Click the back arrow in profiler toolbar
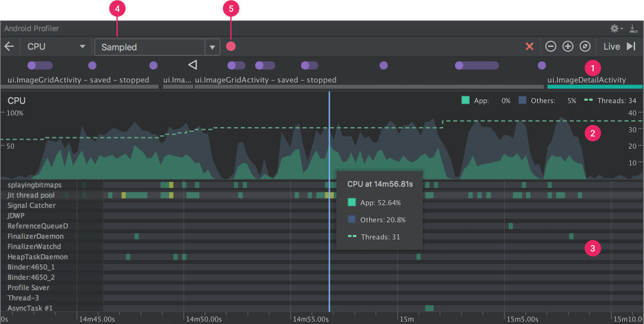Viewport: 644px width, 324px height. pos(9,46)
